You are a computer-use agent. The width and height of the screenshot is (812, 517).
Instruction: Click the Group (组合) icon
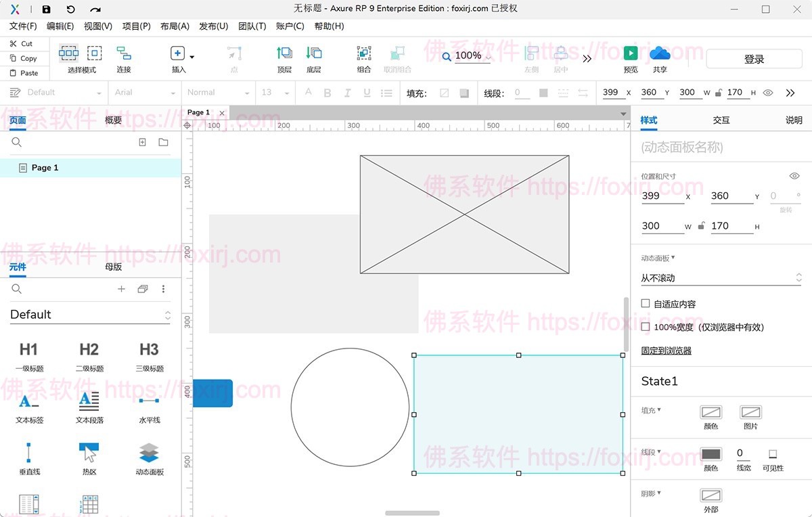(x=364, y=53)
